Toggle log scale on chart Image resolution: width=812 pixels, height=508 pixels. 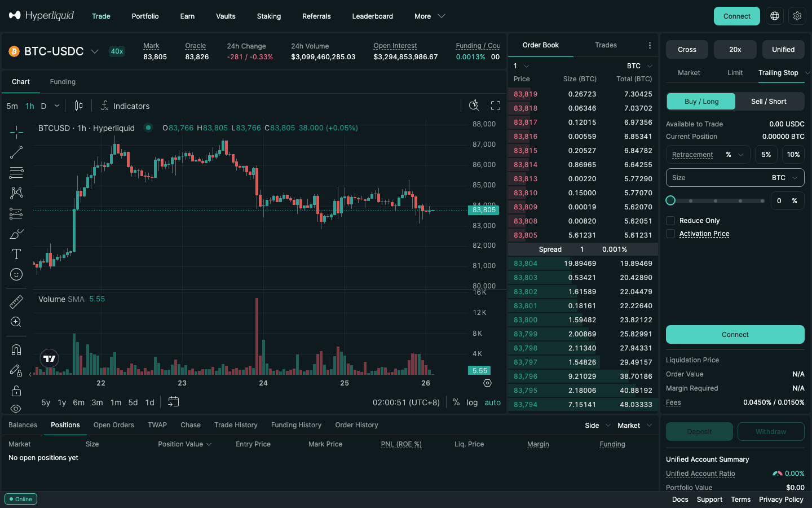point(472,402)
